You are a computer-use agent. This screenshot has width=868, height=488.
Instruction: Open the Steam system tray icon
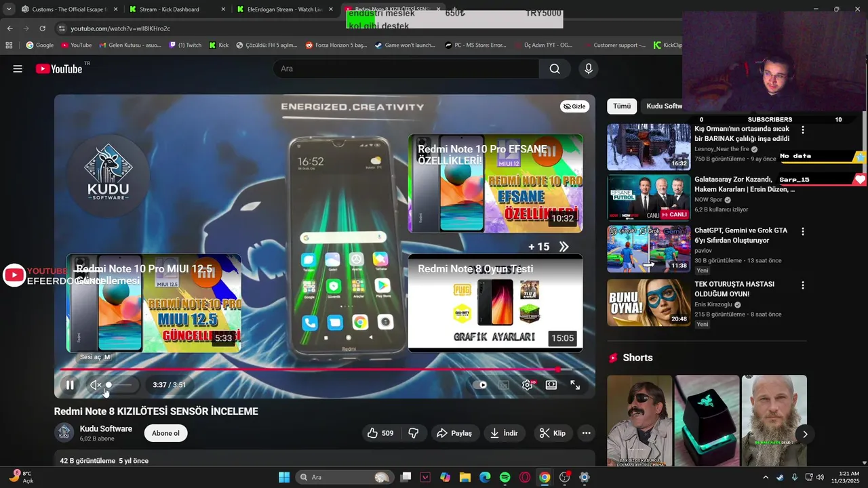[780, 477]
